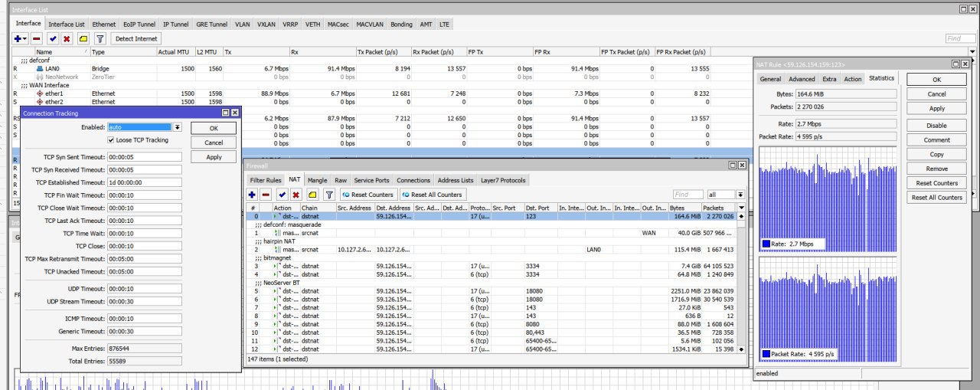Screen dimensions: 980x390
Task: Click the LAN0 bridge interface icon
Action: pos(40,69)
